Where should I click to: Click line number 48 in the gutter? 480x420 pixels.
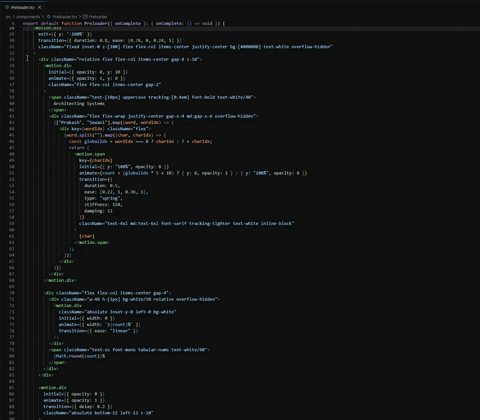coord(12,154)
